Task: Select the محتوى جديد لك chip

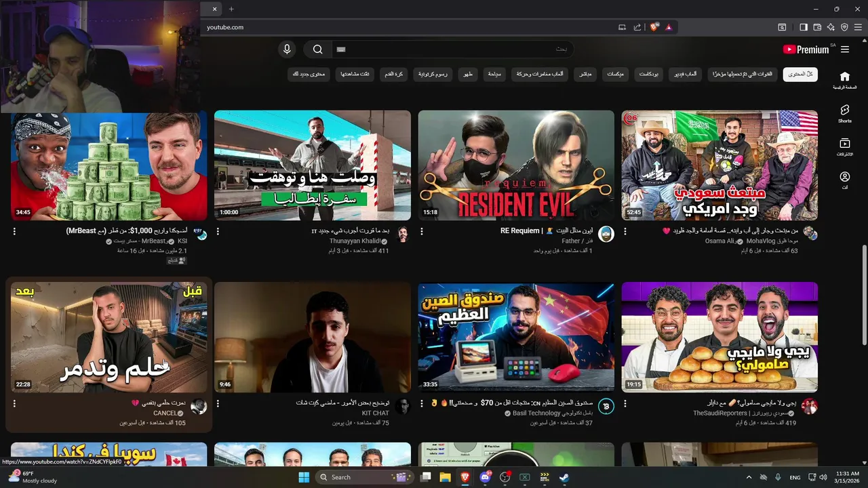Action: point(309,74)
